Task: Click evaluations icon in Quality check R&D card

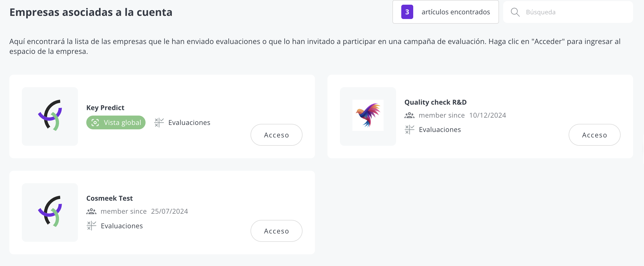Action: click(x=410, y=130)
